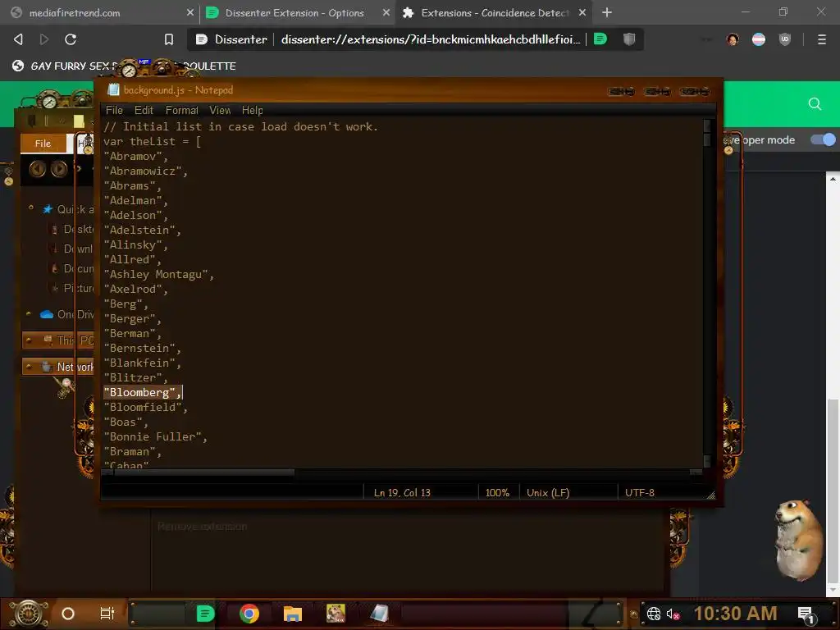840x630 pixels.
Task: Click the search magnifier on the green bar
Action: (815, 104)
